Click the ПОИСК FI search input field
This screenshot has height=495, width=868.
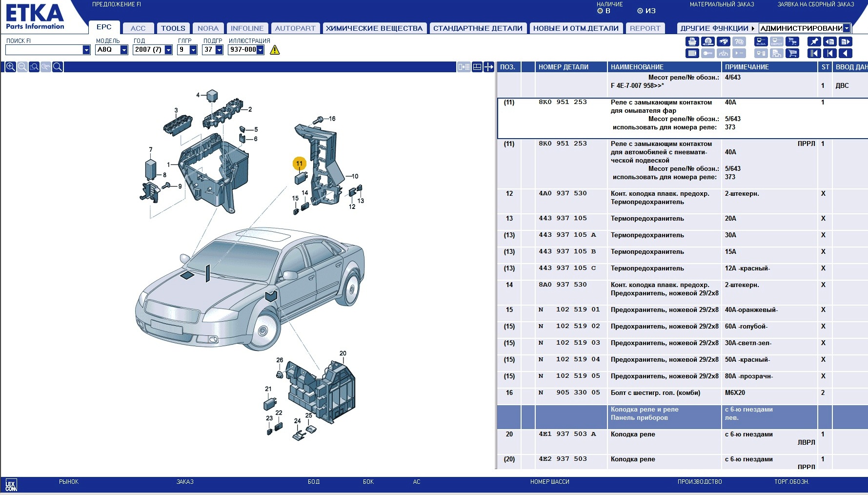[44, 50]
